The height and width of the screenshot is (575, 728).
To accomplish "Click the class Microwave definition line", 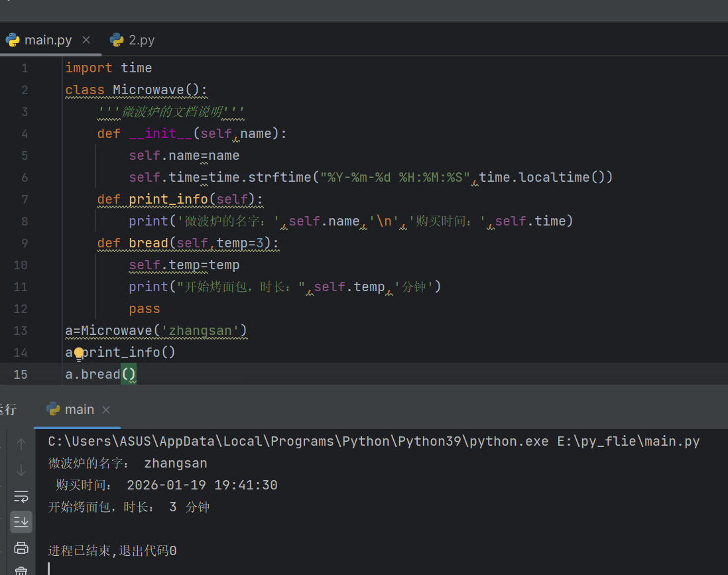I will coord(136,90).
